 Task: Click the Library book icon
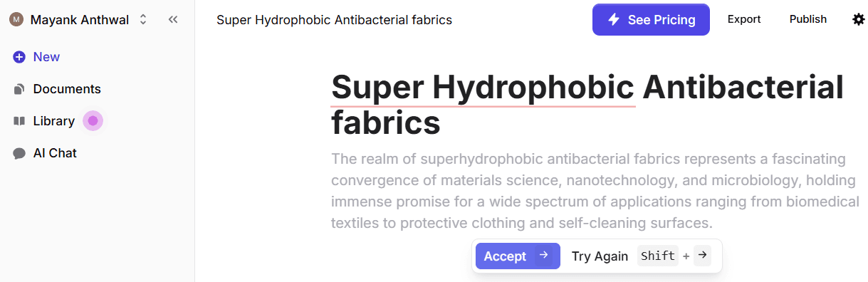click(x=19, y=121)
